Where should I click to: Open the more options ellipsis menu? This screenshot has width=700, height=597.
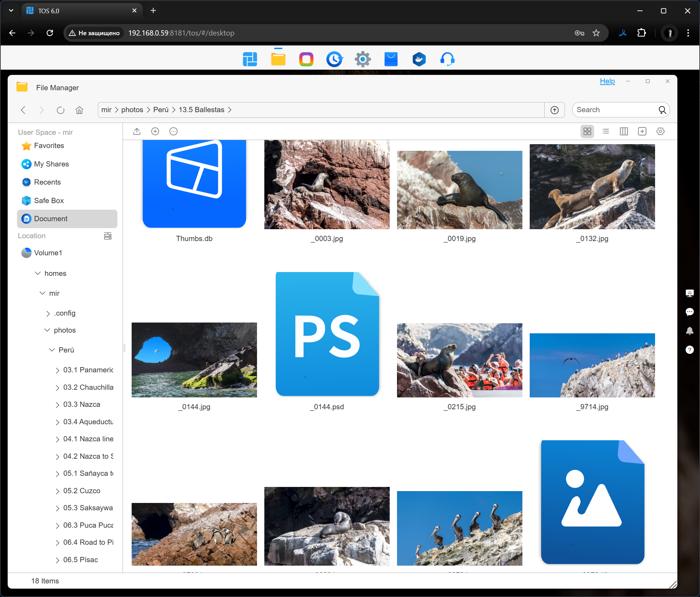click(x=173, y=131)
